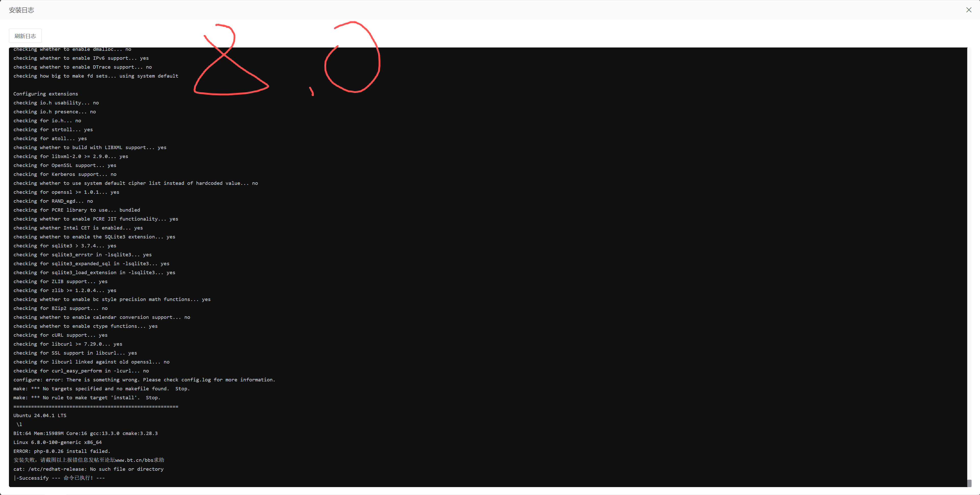Click the 'configure: error: There is something wrong' line
Screen dimensions: 980x495
coord(144,380)
